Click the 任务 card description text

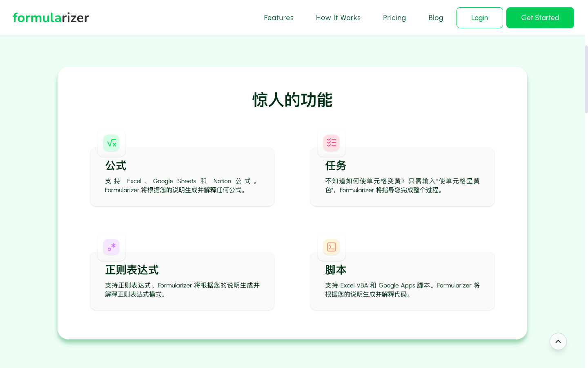[x=402, y=185]
